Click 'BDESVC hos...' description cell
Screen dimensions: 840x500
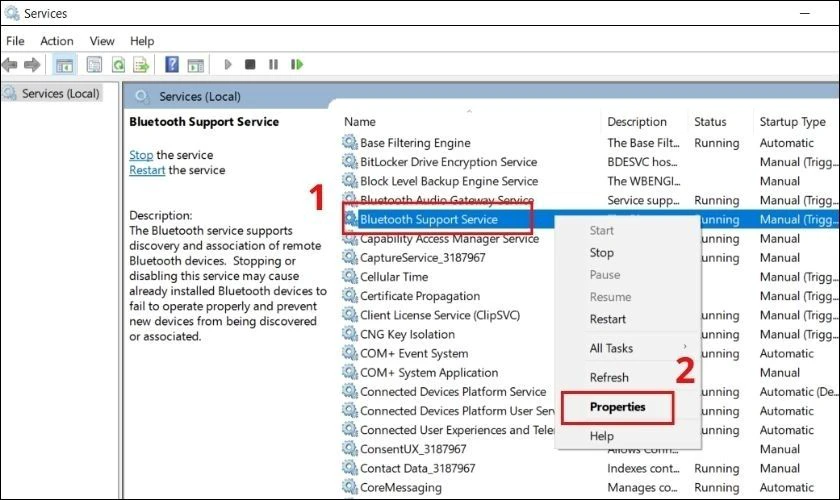coord(642,162)
